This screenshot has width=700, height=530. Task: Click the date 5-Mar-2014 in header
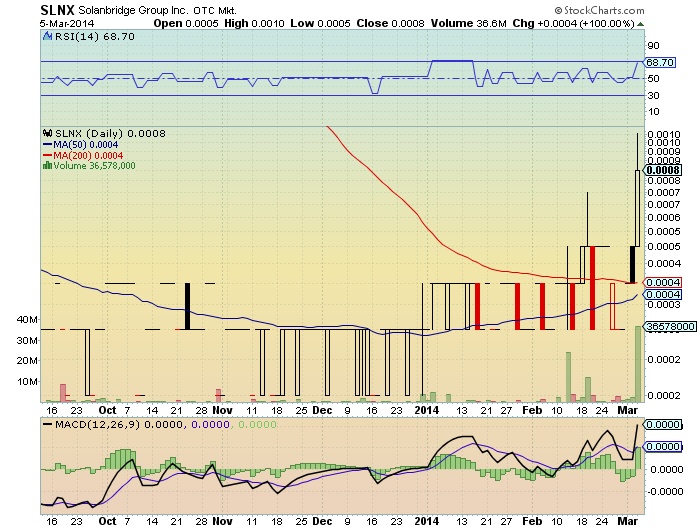[x=67, y=24]
